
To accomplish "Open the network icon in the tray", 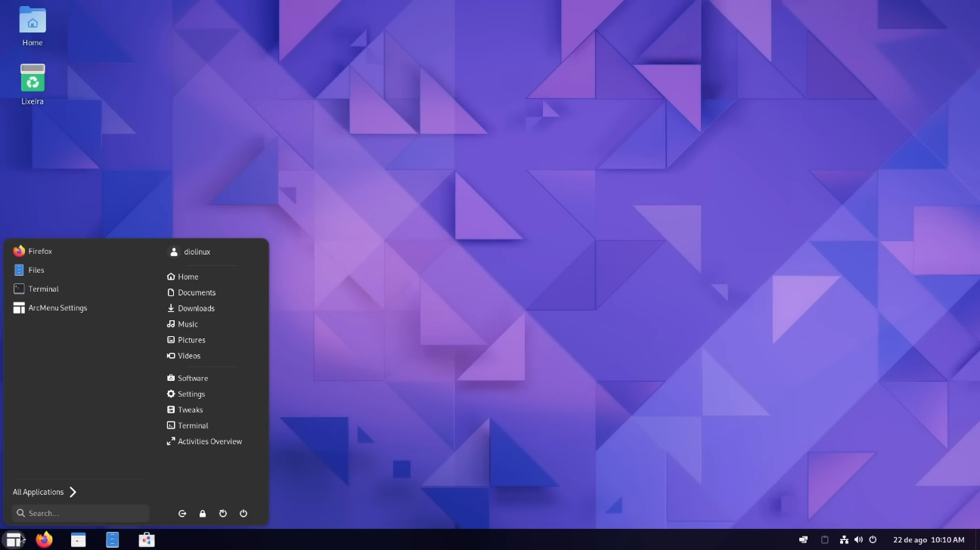I will (x=843, y=539).
